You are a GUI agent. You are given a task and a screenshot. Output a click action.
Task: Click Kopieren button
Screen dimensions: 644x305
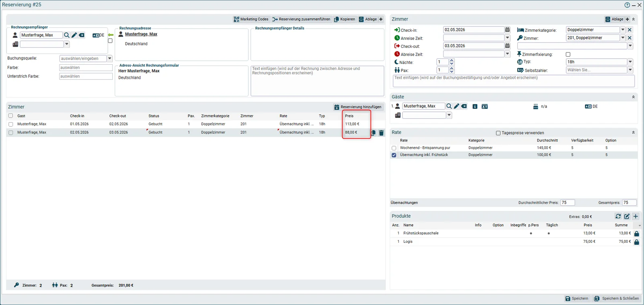point(345,19)
